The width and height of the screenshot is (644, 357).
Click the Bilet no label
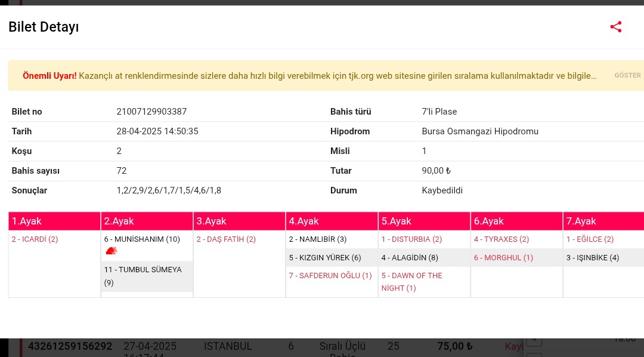click(x=27, y=112)
